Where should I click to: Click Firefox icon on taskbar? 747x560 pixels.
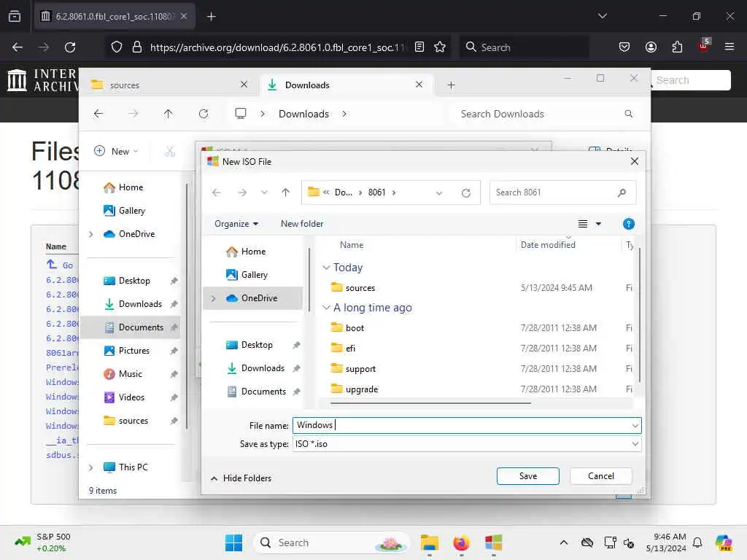[461, 542]
